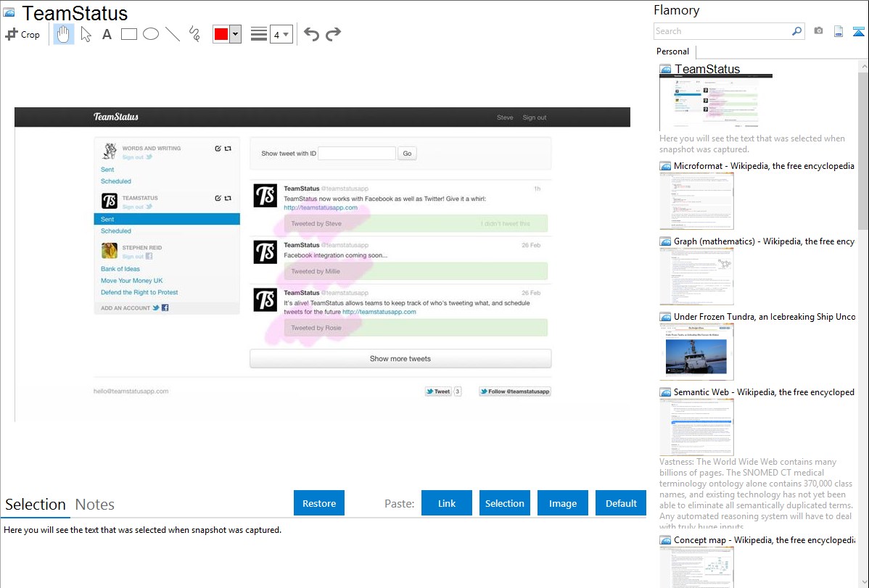
Task: Click the Tweet share button
Action: click(438, 392)
